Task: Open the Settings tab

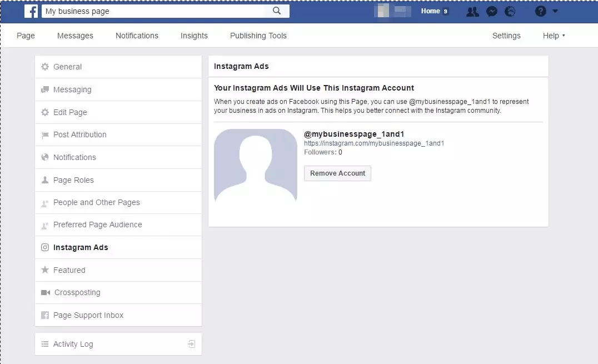Action: point(506,36)
